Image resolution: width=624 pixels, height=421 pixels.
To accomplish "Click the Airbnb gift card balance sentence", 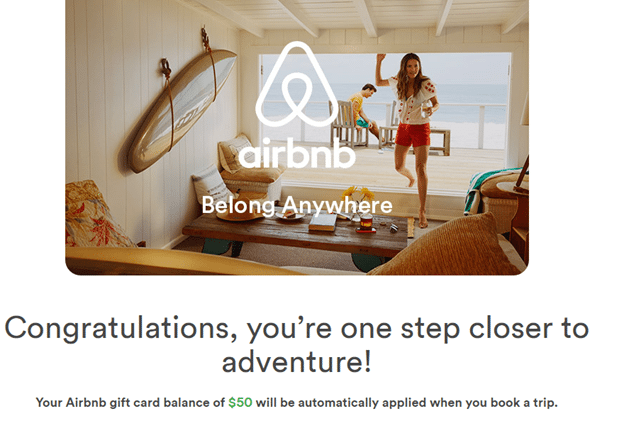I will pyautogui.click(x=296, y=402).
